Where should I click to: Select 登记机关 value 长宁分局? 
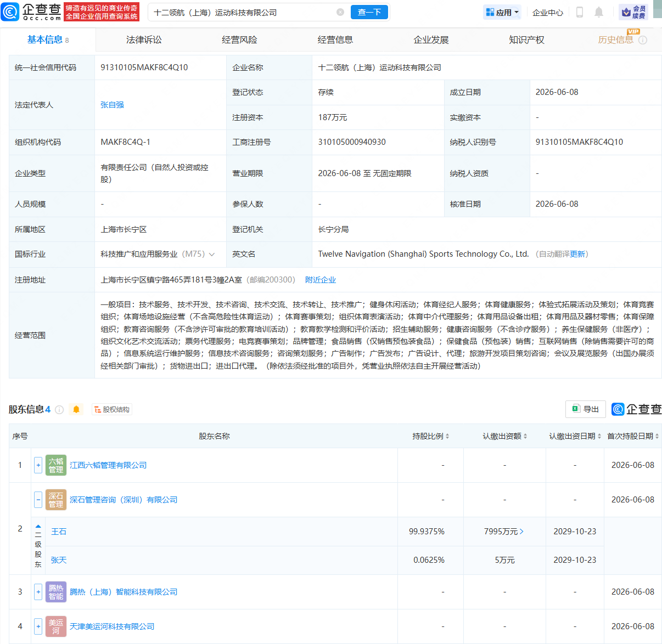(333, 229)
